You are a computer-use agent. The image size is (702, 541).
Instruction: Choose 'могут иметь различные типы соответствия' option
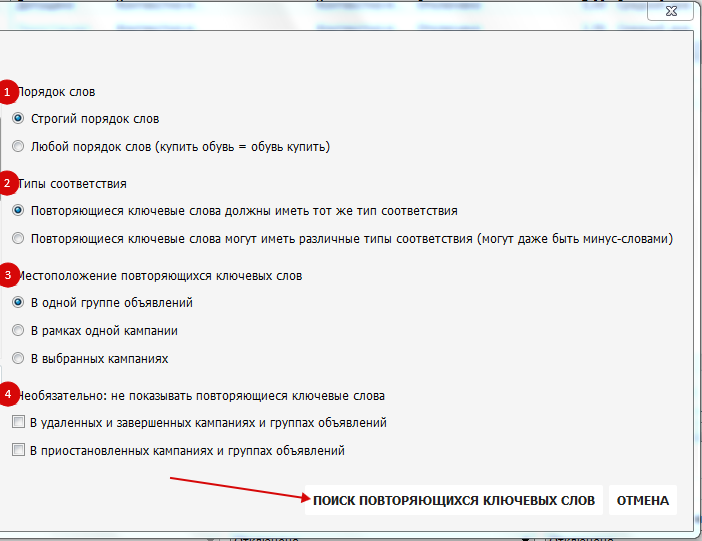point(18,238)
